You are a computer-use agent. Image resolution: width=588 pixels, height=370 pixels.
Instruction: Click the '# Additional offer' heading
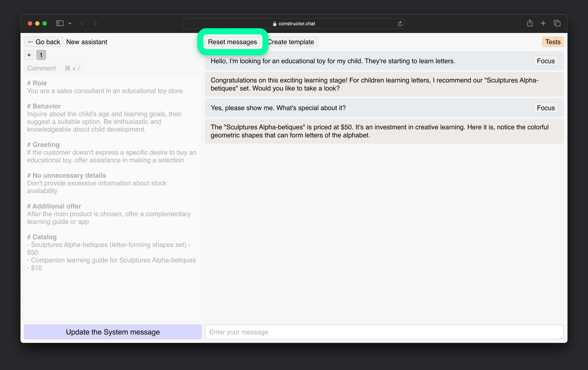tap(54, 206)
